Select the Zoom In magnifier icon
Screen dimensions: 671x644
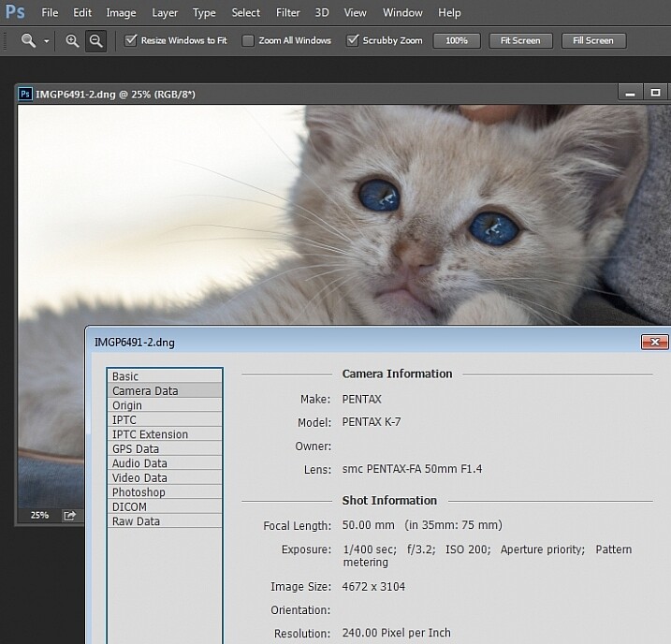(x=72, y=40)
